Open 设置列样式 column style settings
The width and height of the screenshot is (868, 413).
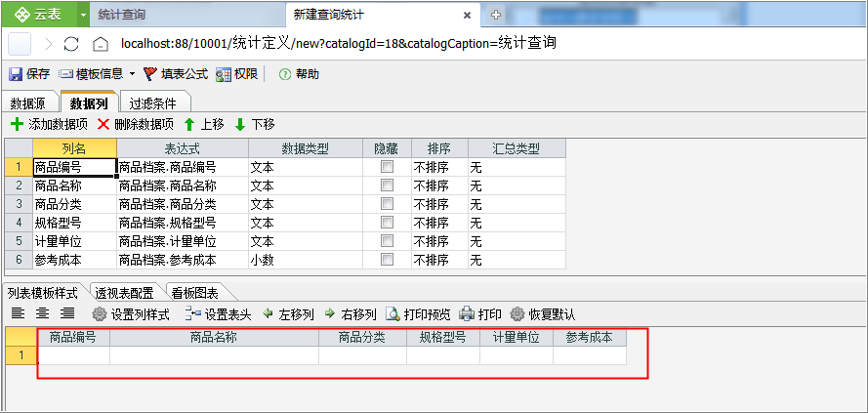(x=131, y=315)
